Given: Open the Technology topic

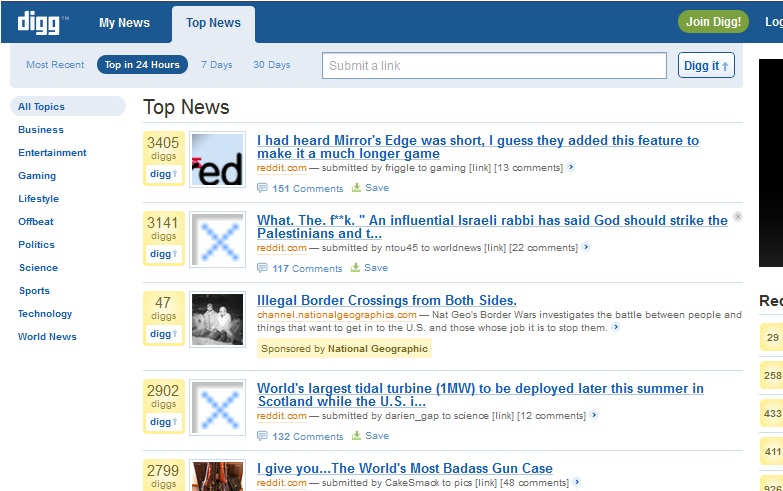Looking at the screenshot, I should (45, 314).
